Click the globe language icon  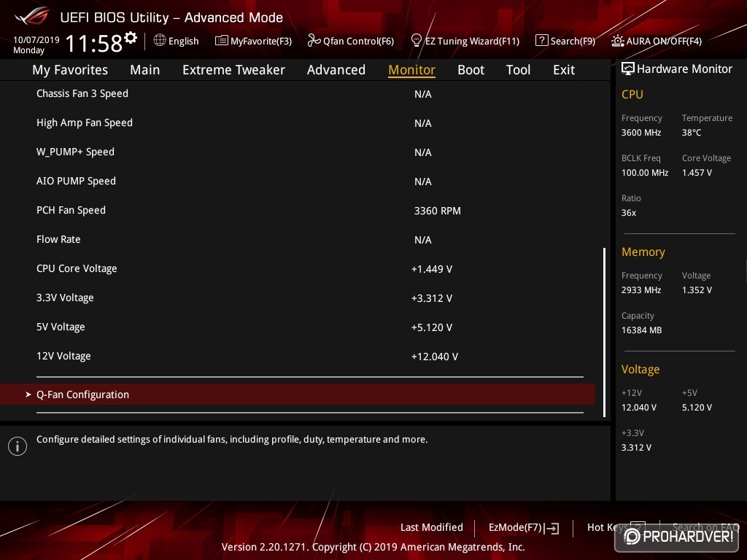point(160,41)
